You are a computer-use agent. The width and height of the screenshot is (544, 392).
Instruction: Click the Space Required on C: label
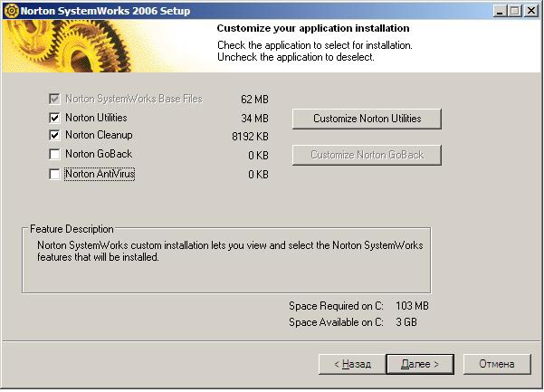(x=336, y=306)
